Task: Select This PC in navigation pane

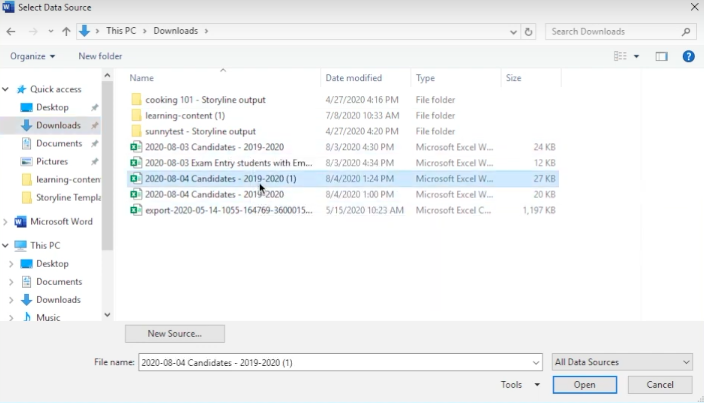Action: (x=45, y=245)
